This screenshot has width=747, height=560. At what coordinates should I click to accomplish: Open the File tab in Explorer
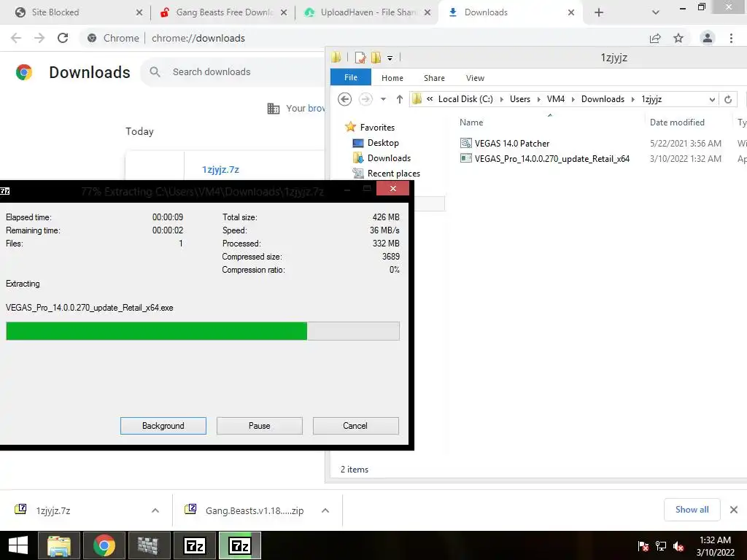tap(351, 77)
